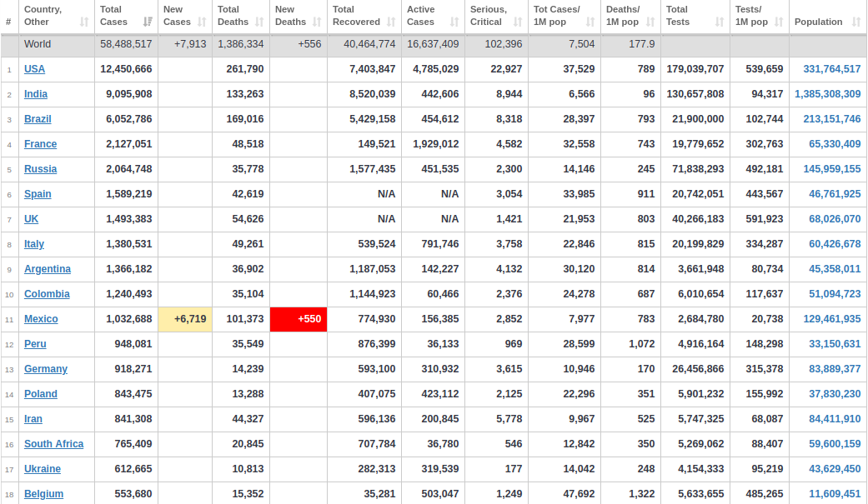This screenshot has width=868, height=504.
Task: Select Mexico new deaths cell +550
Action: pyautogui.click(x=299, y=319)
